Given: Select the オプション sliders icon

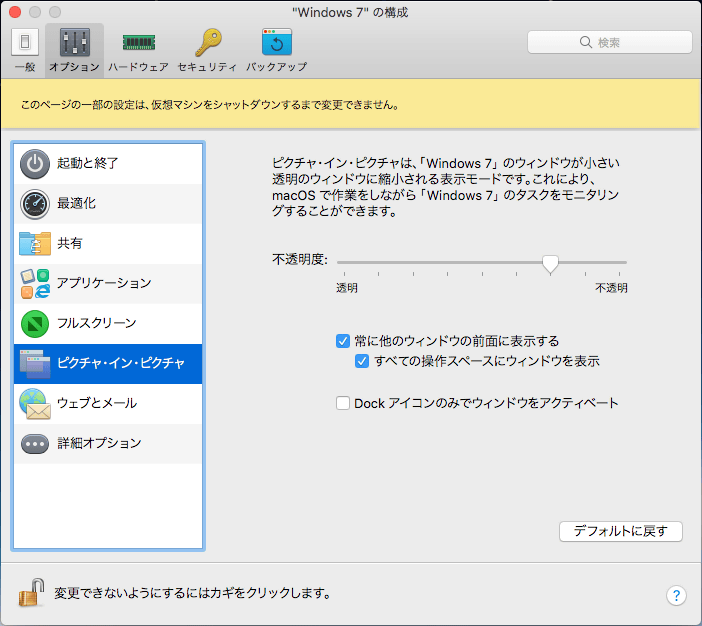Looking at the screenshot, I should pos(74,42).
